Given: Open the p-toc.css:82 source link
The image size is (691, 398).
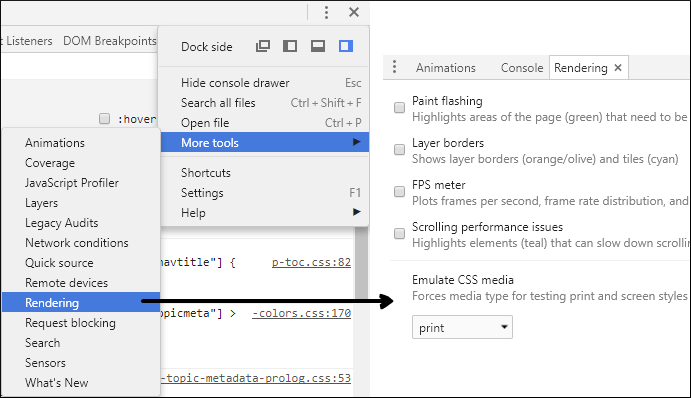Looking at the screenshot, I should 311,262.
